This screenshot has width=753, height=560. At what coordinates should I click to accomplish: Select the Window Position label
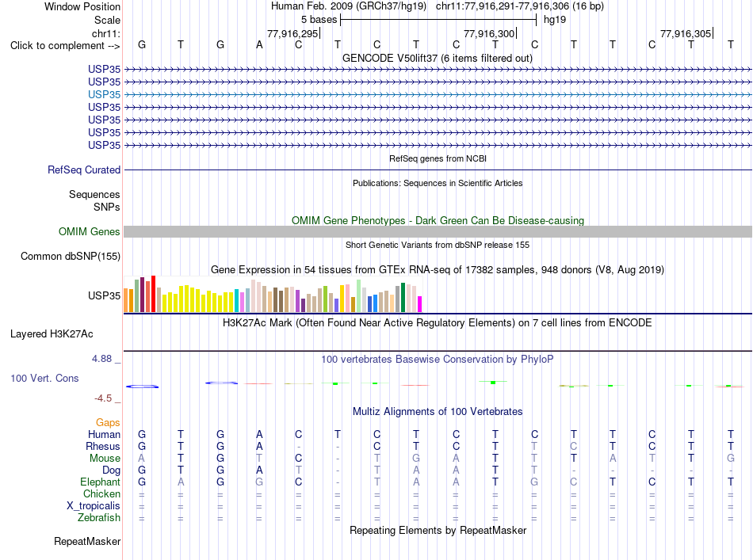click(x=82, y=6)
